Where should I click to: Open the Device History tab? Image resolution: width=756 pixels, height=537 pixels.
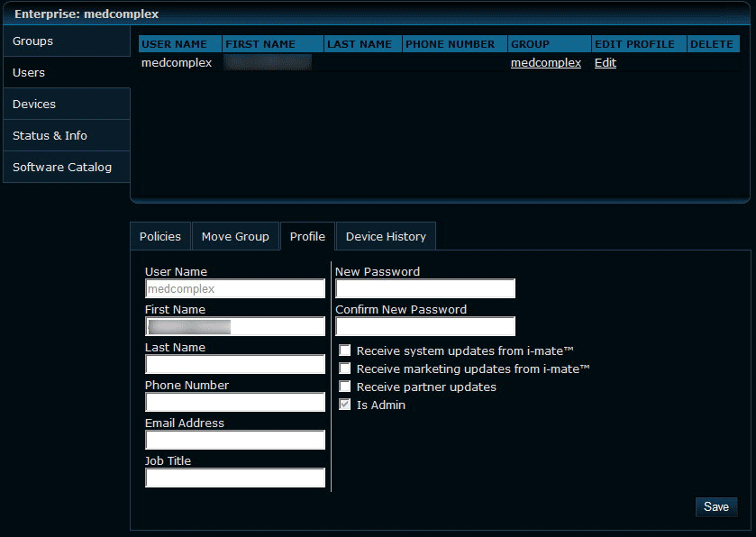pyautogui.click(x=386, y=237)
